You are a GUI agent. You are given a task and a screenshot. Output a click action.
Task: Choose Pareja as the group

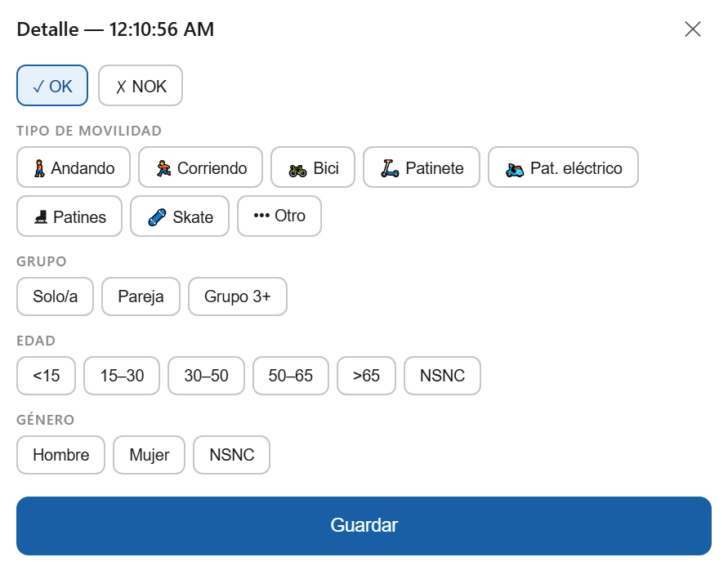pyautogui.click(x=141, y=296)
